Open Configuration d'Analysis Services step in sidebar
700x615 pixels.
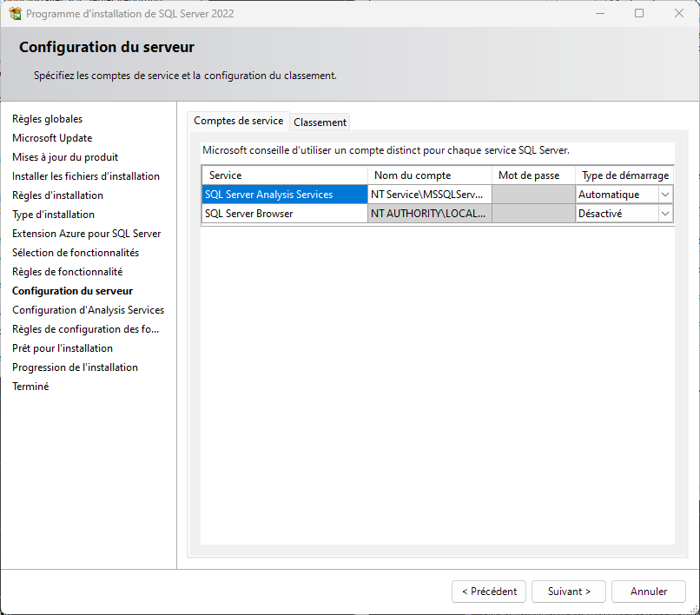click(x=88, y=310)
